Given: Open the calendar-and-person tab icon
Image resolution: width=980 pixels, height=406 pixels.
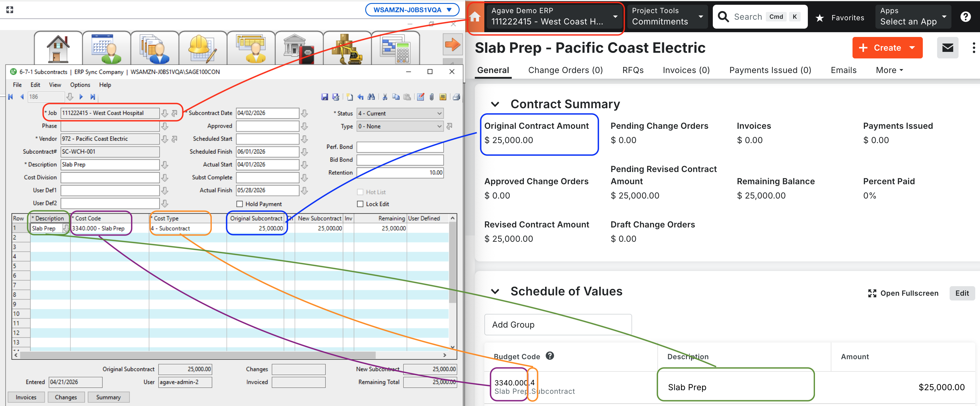Looking at the screenshot, I should 107,48.
